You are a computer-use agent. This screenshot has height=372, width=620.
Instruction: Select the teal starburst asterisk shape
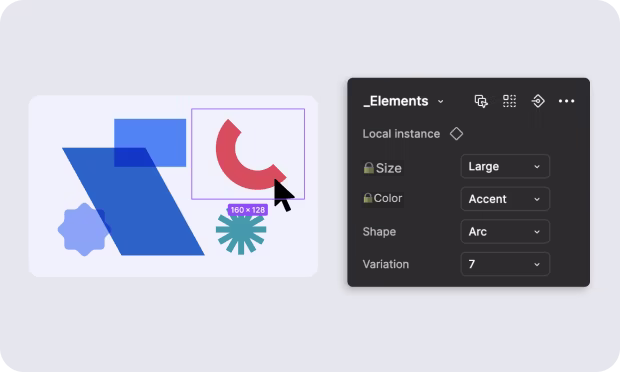tap(241, 231)
